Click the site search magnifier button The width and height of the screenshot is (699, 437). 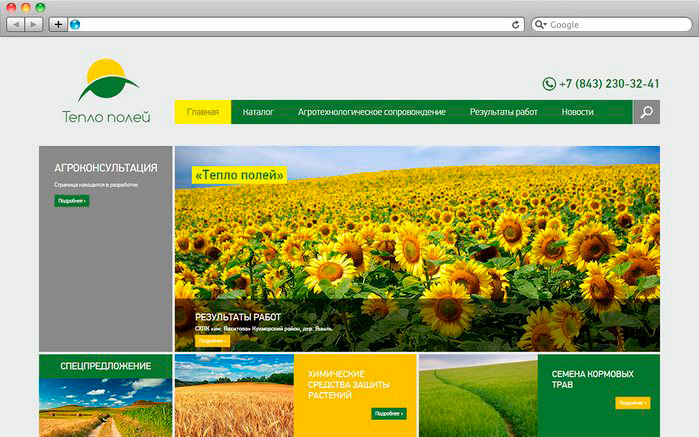646,112
